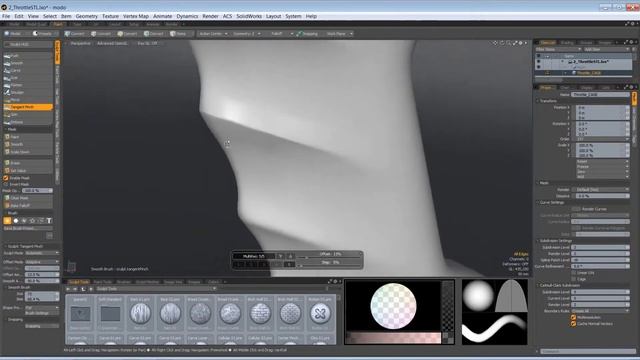Click the Mask Falloff tool

(28, 205)
